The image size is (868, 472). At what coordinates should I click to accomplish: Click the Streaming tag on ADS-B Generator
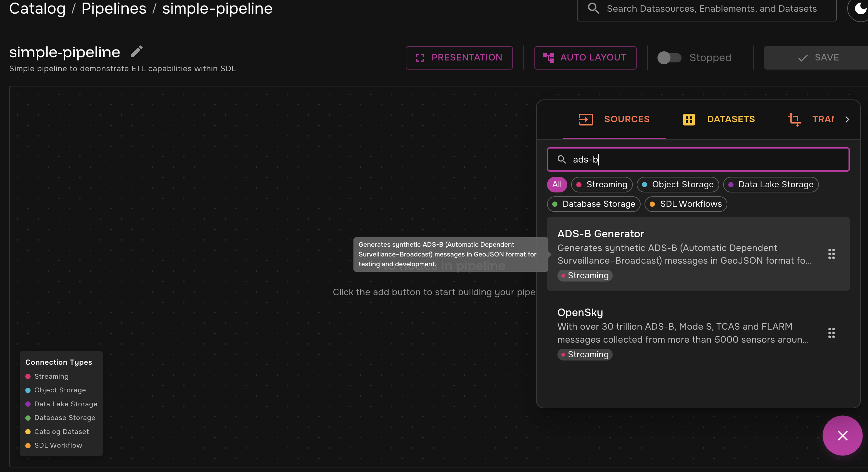tap(585, 275)
